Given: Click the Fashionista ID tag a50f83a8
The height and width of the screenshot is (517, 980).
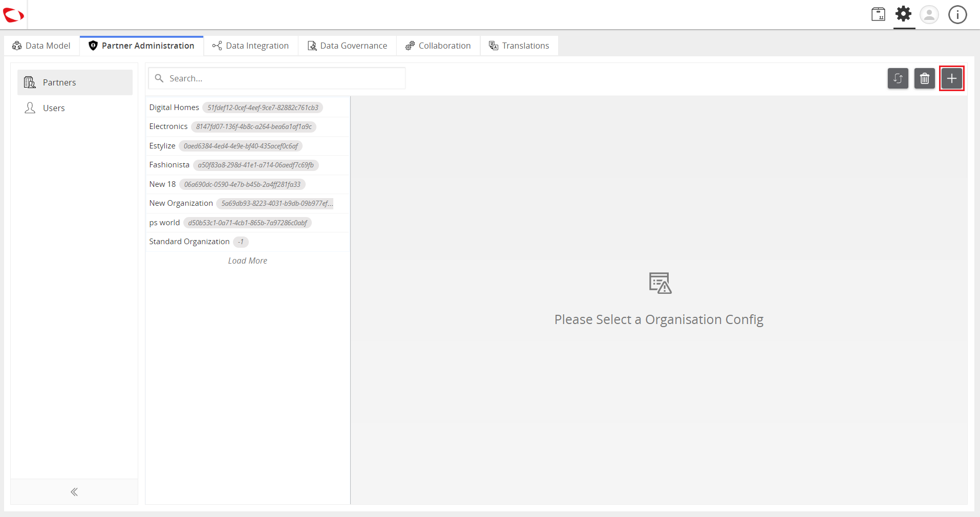Looking at the screenshot, I should click(x=256, y=165).
